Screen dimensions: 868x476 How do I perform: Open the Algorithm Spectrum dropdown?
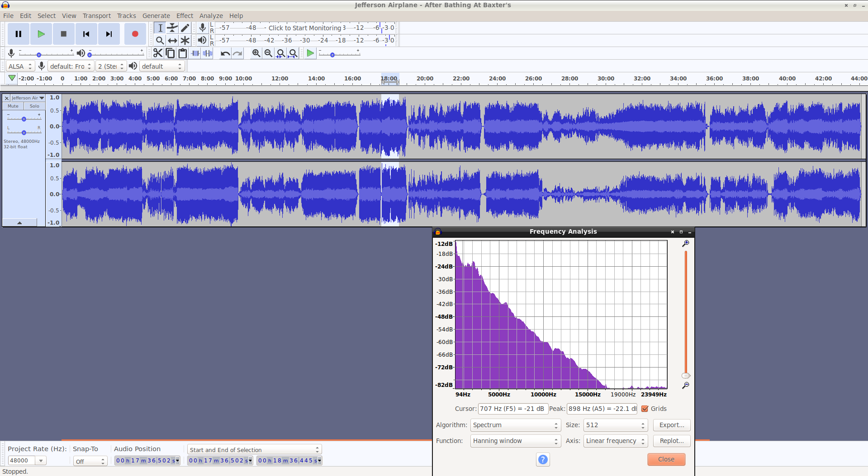pos(516,425)
